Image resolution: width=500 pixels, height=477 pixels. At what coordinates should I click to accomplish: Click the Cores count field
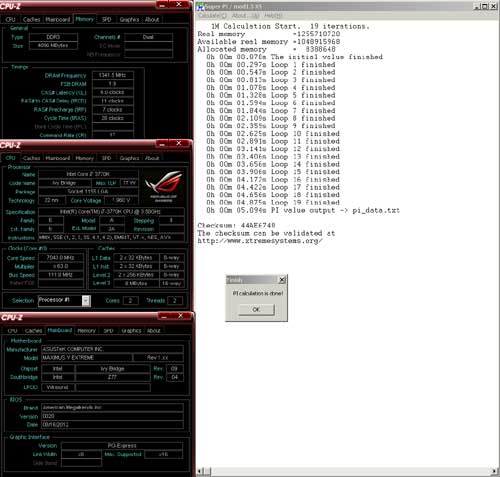(130, 301)
